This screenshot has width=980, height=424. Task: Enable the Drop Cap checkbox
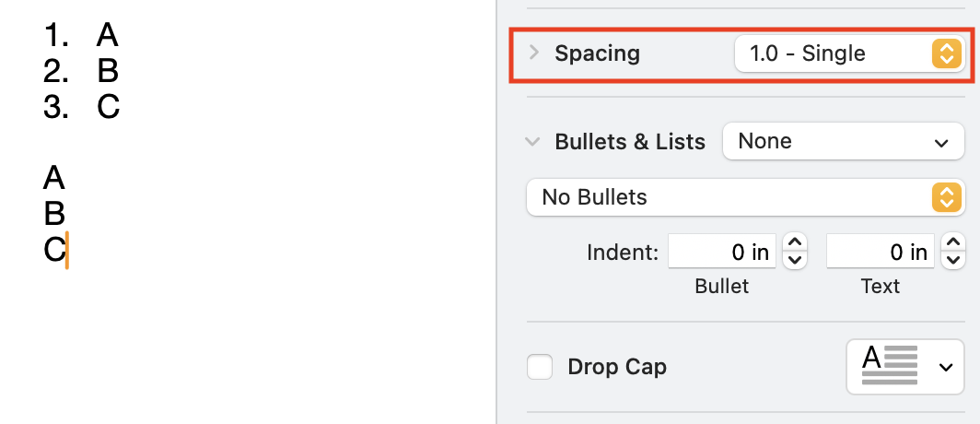pos(540,367)
